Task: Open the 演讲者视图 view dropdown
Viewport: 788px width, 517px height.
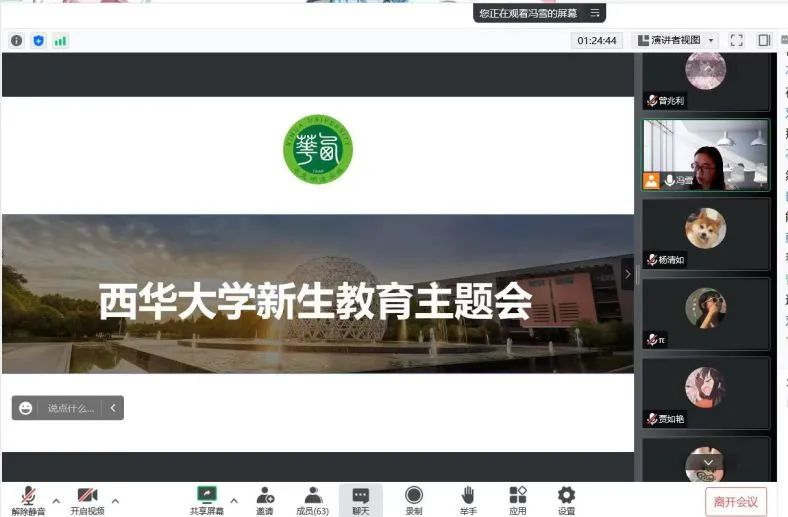Action: click(675, 40)
